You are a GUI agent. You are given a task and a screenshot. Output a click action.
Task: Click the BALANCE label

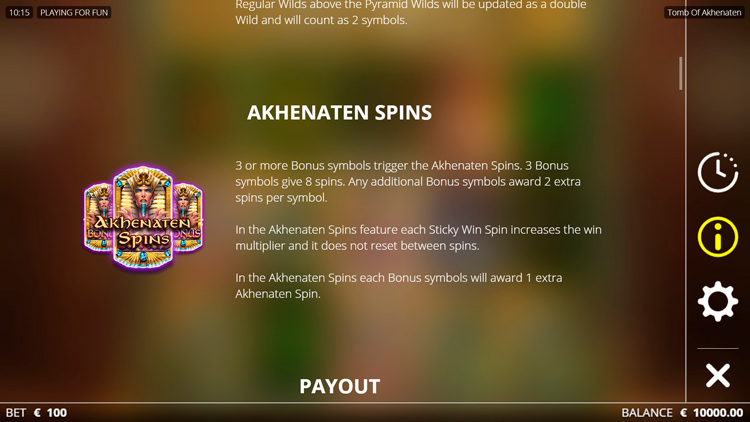(647, 412)
